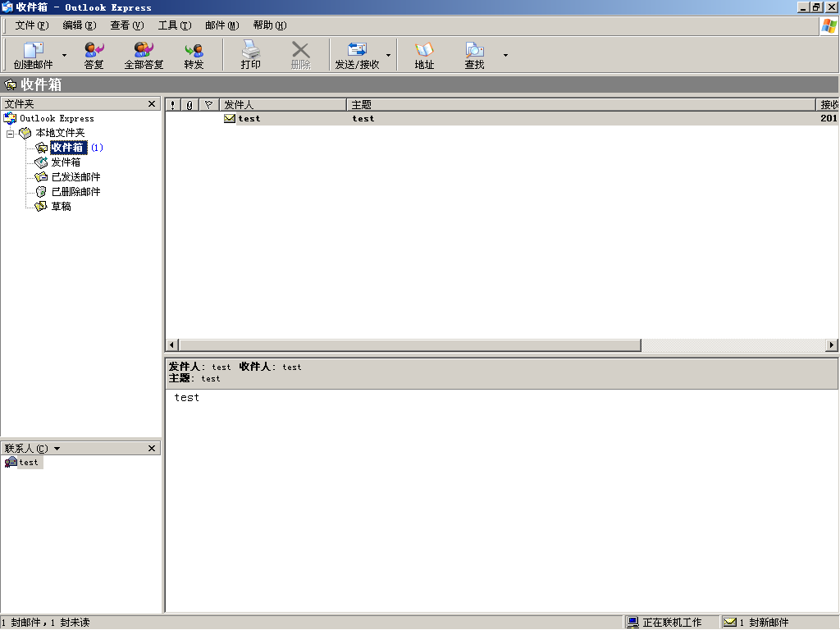Close the 联系人 contacts pane
This screenshot has width=840, height=630.
pyautogui.click(x=152, y=449)
